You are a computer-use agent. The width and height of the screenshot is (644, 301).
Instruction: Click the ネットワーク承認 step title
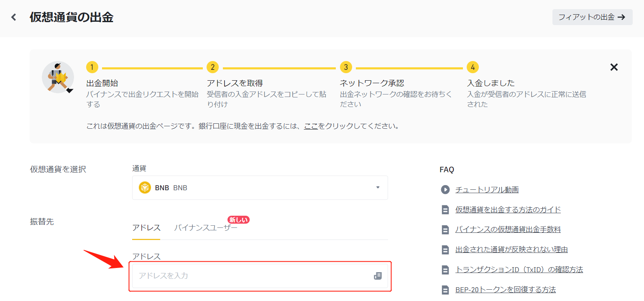click(372, 83)
